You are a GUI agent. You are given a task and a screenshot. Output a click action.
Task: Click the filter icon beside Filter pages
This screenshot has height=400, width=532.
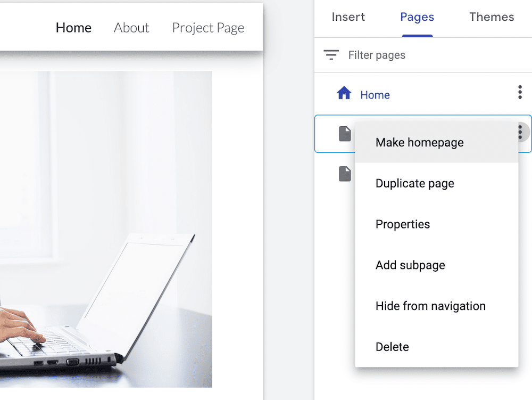click(x=330, y=54)
